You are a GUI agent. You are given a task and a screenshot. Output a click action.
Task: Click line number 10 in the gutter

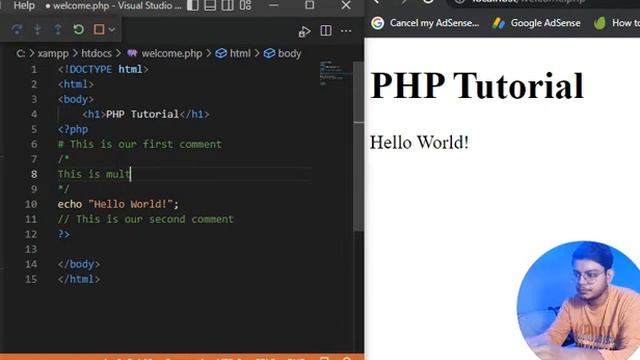31,204
